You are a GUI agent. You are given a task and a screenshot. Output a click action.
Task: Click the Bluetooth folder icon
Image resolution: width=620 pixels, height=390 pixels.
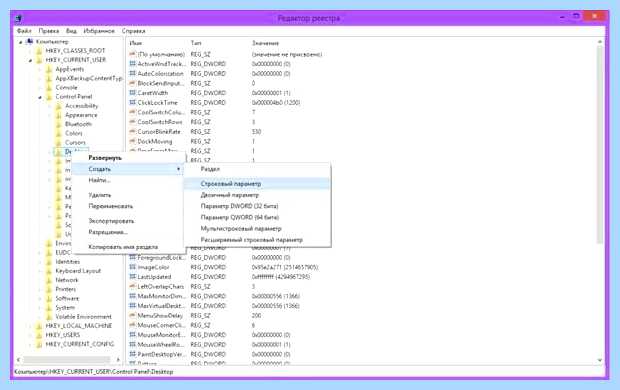(59, 124)
